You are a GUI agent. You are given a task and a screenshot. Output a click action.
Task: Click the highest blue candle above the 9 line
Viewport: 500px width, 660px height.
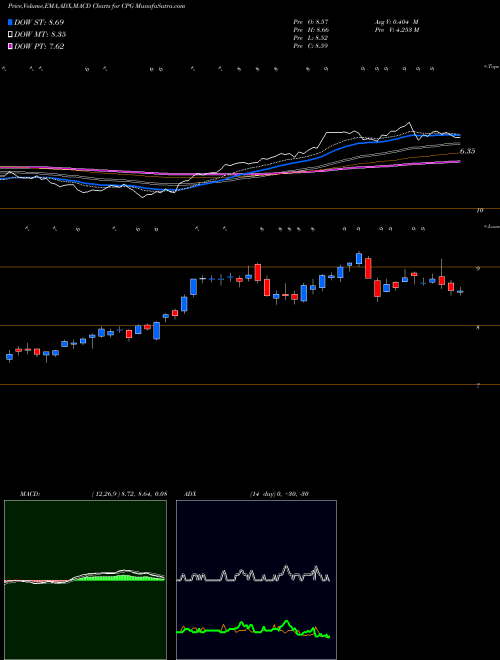click(x=359, y=258)
